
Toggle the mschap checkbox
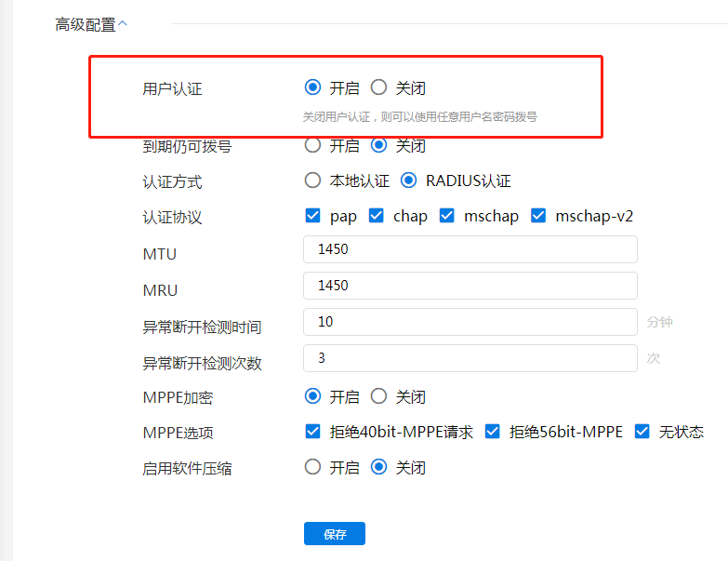coord(447,216)
